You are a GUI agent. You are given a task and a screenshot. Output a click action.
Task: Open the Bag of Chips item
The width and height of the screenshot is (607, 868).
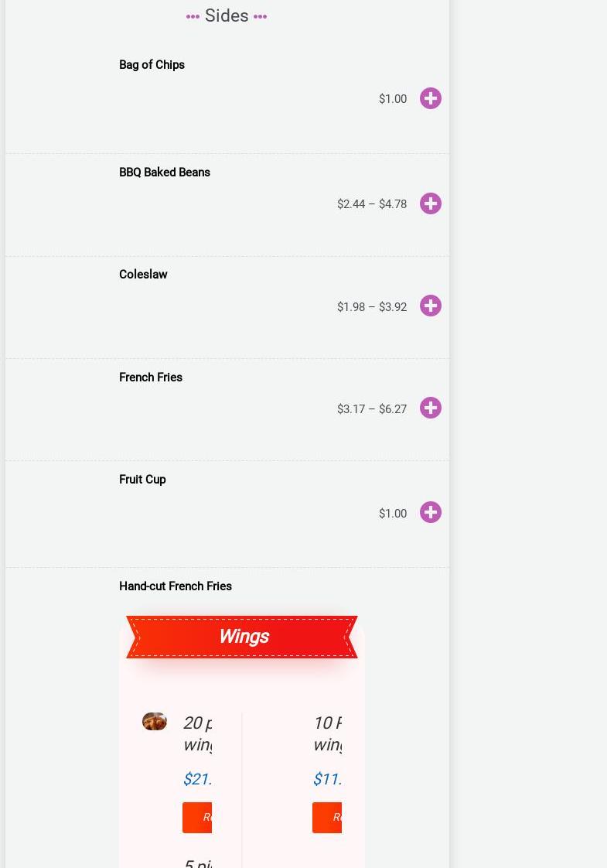click(x=152, y=65)
